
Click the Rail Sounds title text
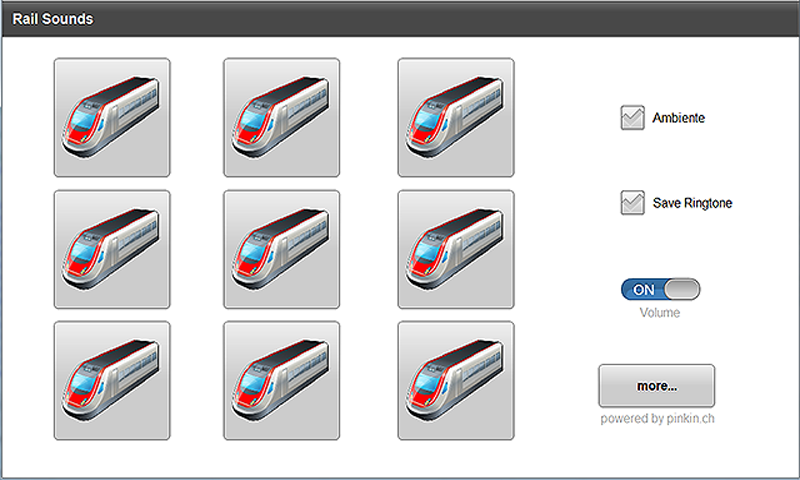point(53,19)
